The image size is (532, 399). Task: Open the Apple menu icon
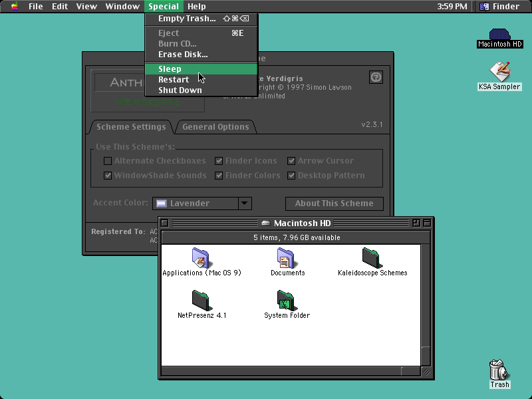pyautogui.click(x=15, y=6)
